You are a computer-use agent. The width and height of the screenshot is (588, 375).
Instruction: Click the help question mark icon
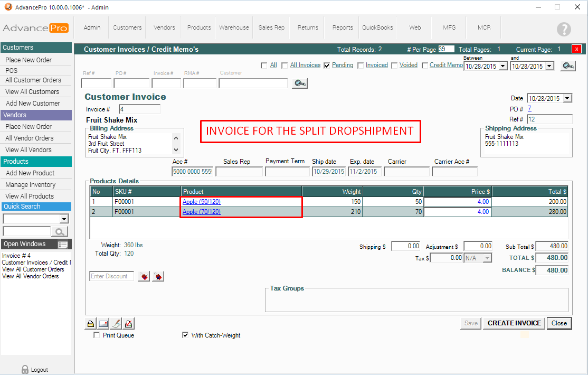pos(564,29)
